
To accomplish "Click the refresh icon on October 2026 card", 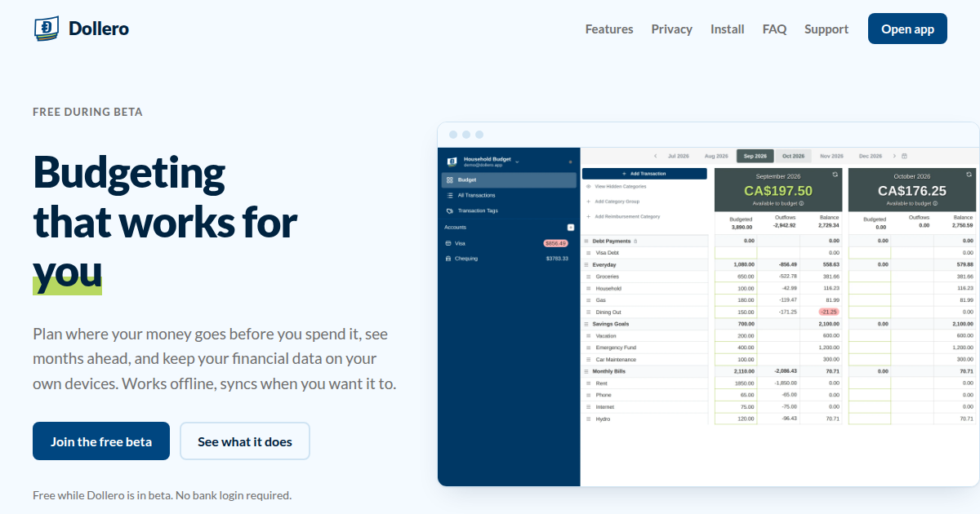I will tap(969, 175).
